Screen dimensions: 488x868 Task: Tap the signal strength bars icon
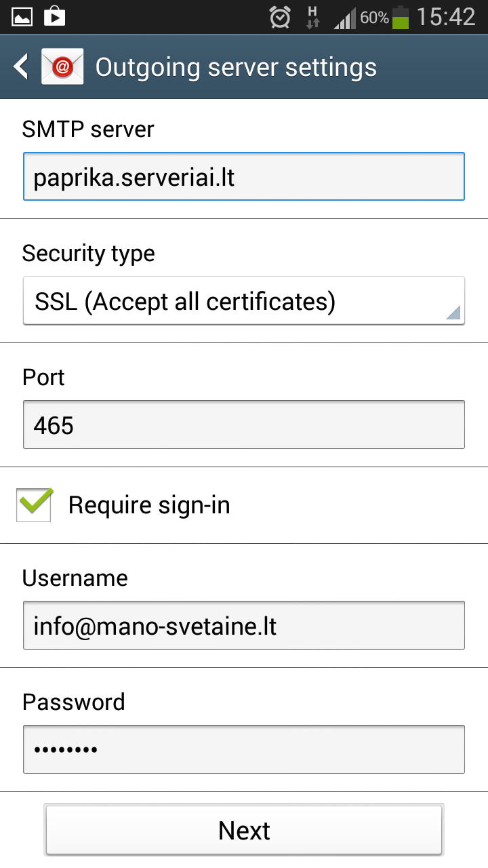click(x=344, y=18)
